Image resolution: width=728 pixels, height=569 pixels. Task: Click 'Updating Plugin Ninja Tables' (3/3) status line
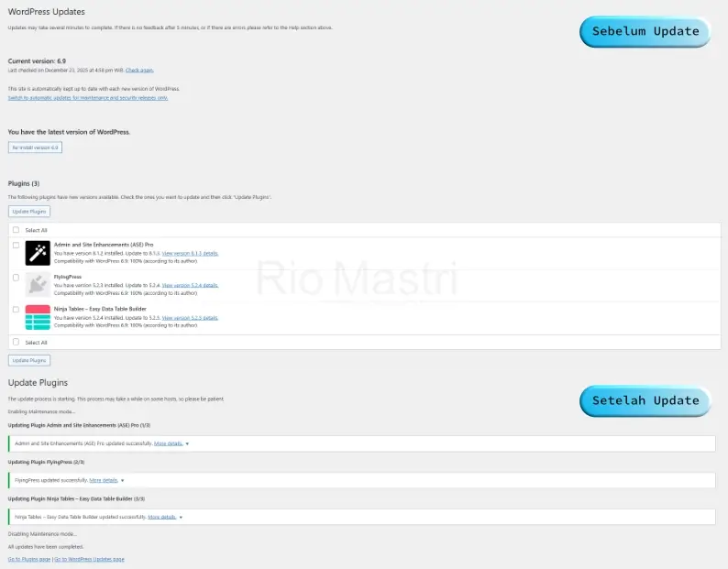[77, 499]
